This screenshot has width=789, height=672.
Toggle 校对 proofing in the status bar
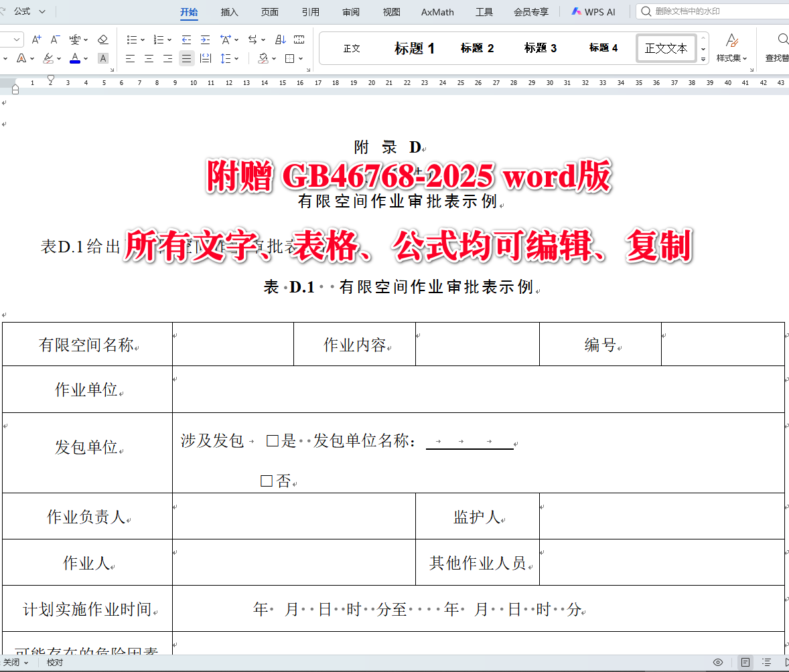point(54,662)
